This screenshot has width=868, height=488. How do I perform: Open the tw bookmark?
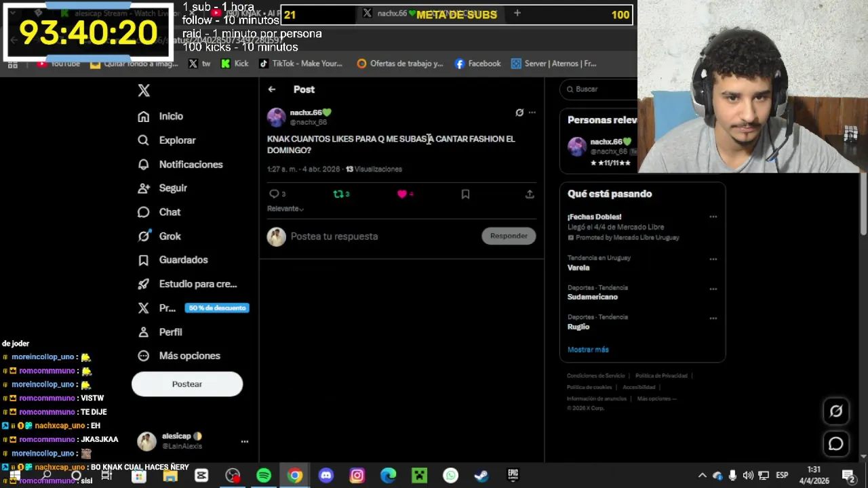pyautogui.click(x=199, y=64)
